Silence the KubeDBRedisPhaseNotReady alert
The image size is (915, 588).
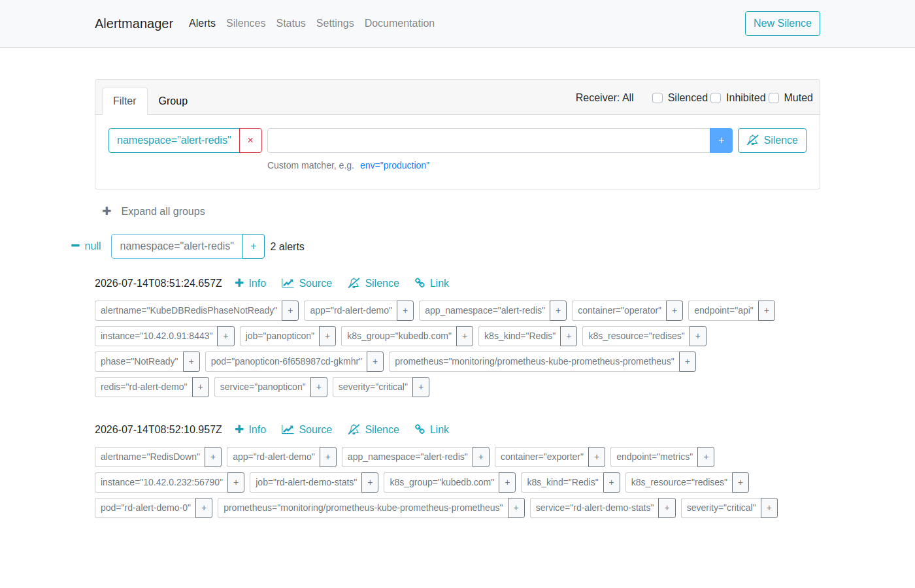click(373, 283)
